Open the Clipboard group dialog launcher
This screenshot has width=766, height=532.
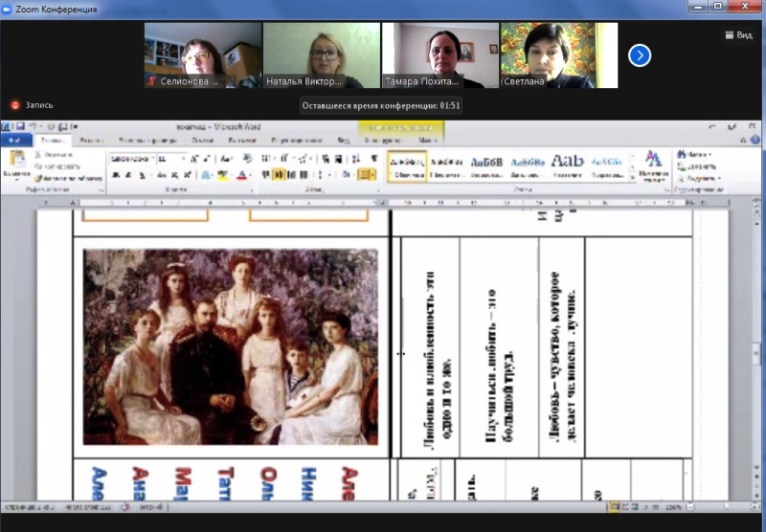(101, 189)
